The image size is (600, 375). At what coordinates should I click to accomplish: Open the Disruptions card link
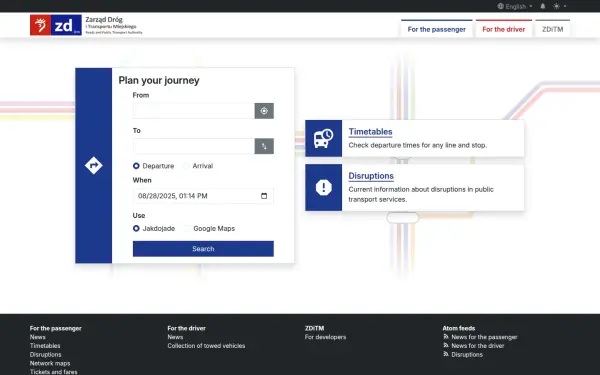click(371, 176)
